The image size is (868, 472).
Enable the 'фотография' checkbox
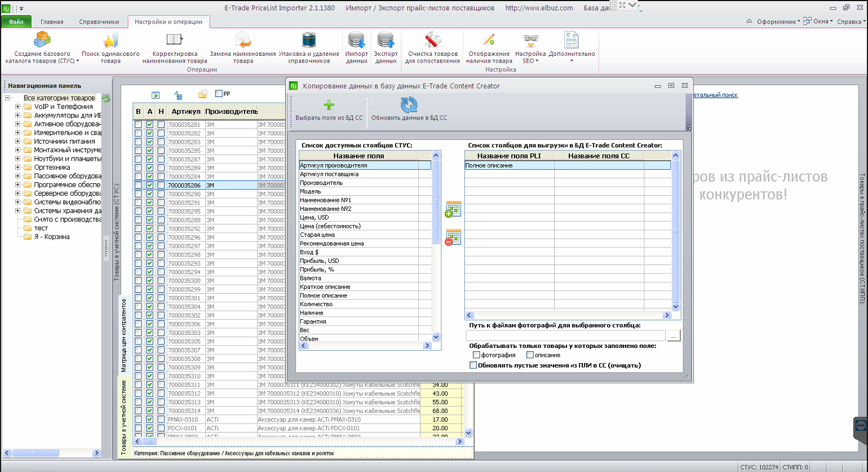476,355
